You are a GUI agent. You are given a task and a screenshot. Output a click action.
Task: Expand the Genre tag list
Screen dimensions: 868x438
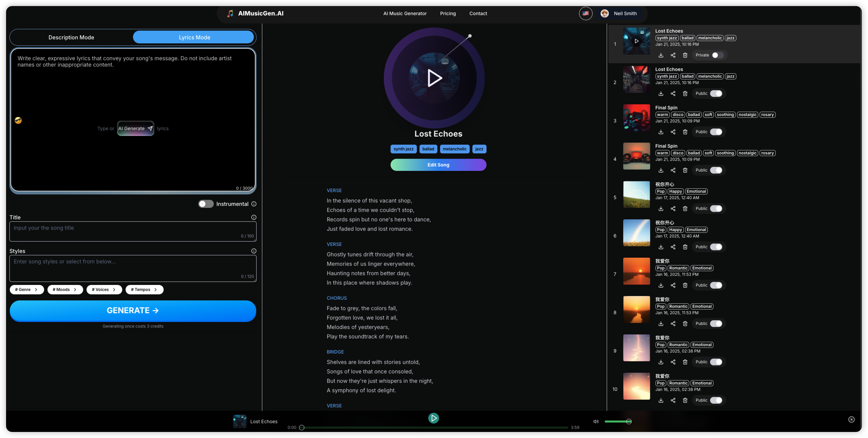coord(26,290)
